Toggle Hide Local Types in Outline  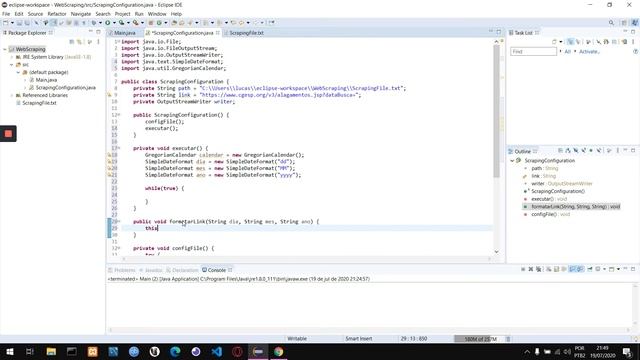pyautogui.click(x=599, y=151)
